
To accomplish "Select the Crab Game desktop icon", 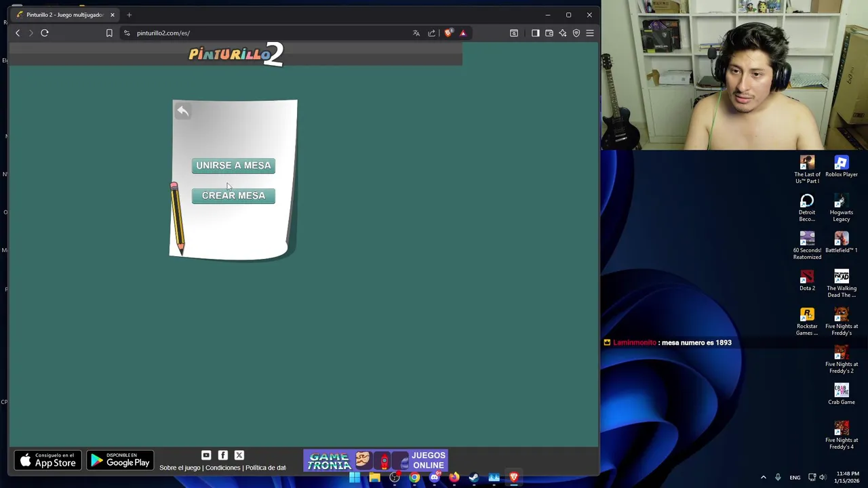I will pos(842,394).
